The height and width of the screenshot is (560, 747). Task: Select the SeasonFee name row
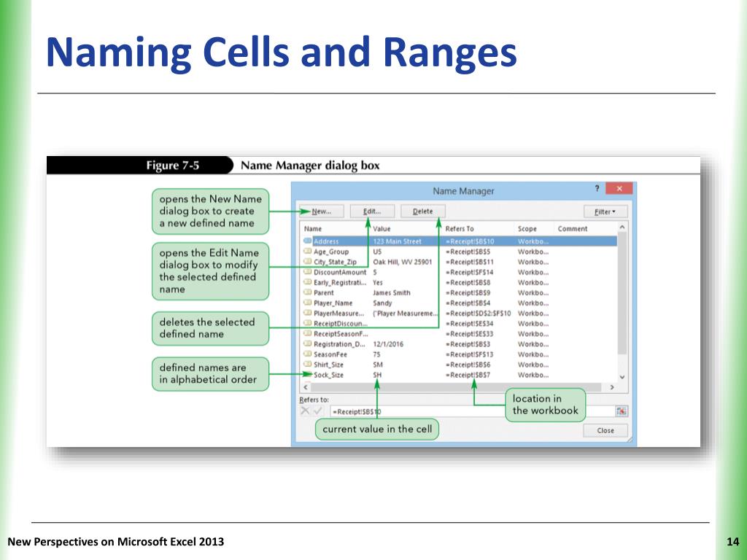pos(460,354)
